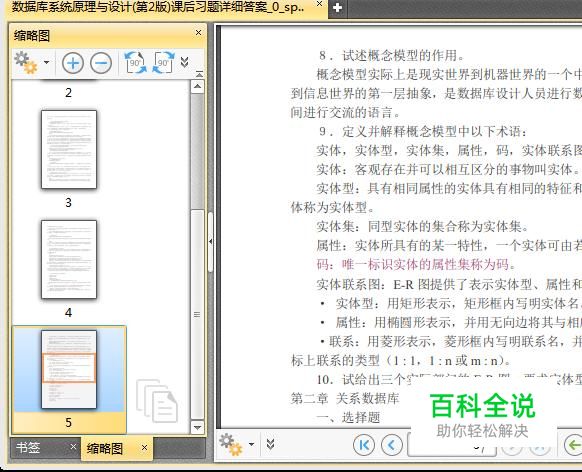Close the document tab
The height and width of the screenshot is (472, 582).
click(x=319, y=4)
